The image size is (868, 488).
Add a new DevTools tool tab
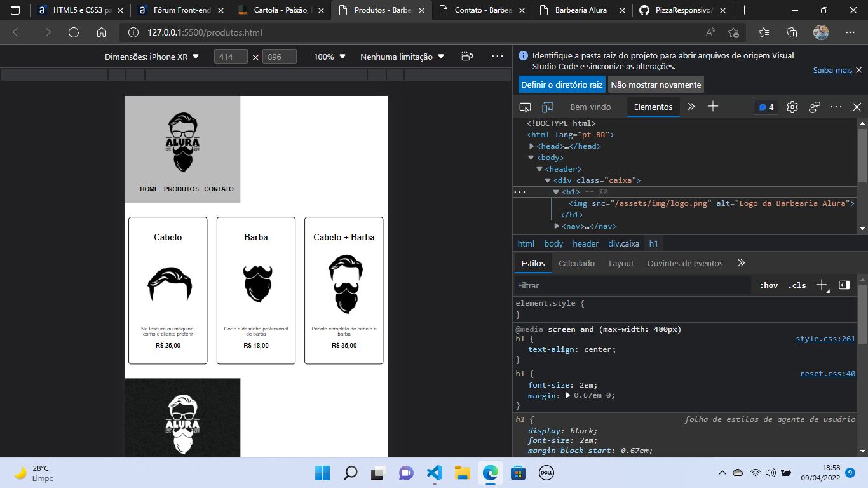click(713, 107)
